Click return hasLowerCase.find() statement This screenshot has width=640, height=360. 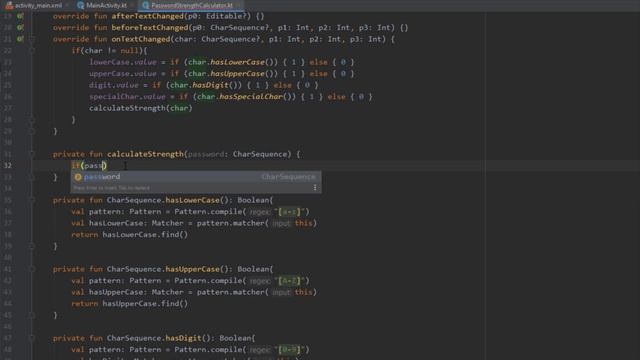(129, 235)
